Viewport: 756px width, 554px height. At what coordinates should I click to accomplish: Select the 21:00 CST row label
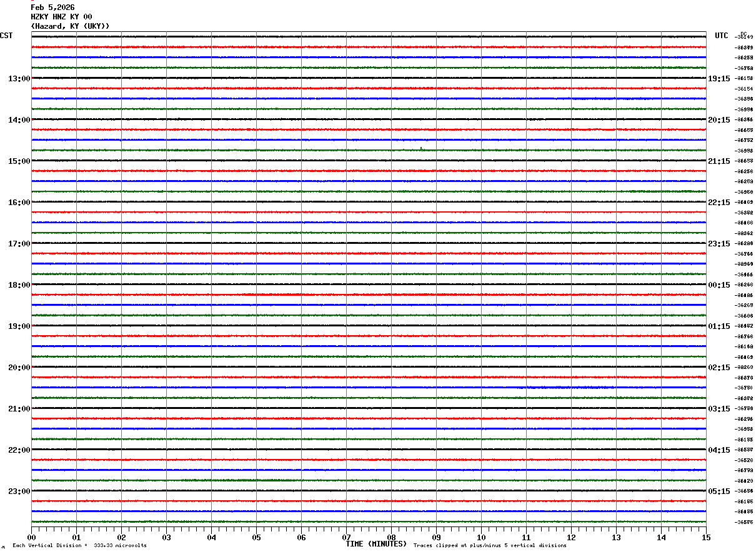point(19,409)
